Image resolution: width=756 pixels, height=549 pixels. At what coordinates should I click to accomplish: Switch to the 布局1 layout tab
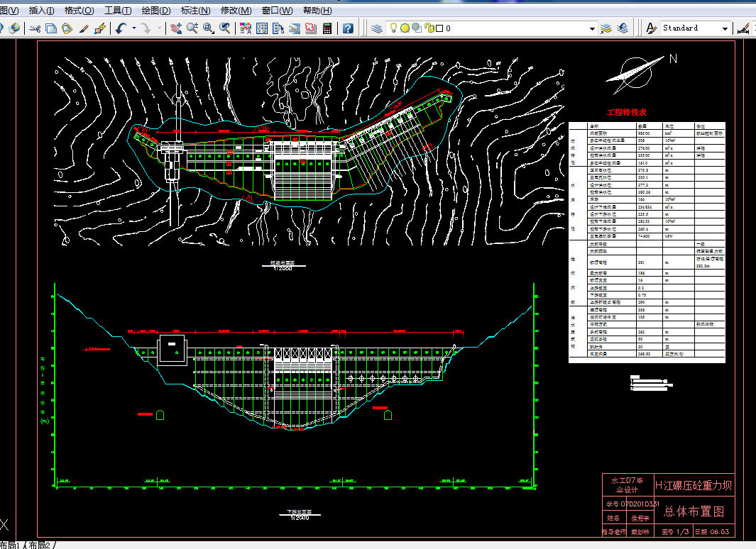pyautogui.click(x=10, y=545)
